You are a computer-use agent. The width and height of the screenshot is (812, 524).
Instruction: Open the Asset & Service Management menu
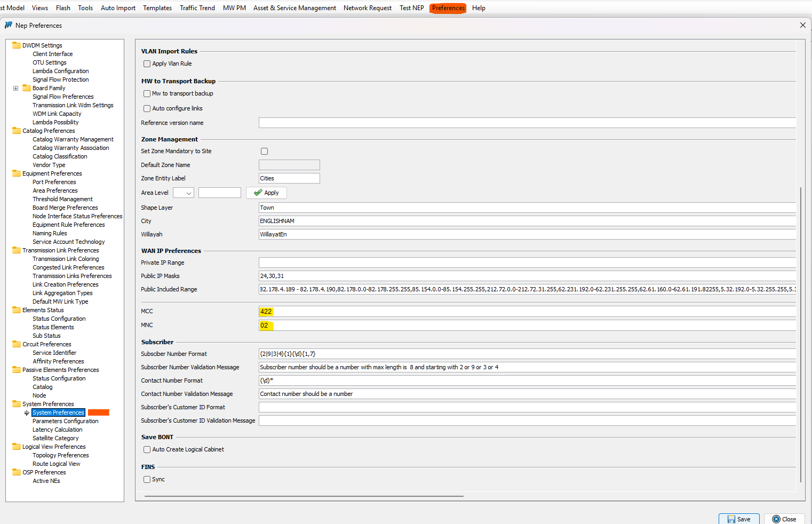pyautogui.click(x=294, y=8)
